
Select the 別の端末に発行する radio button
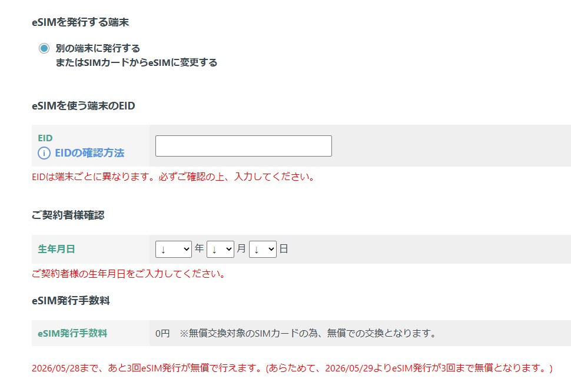[44, 48]
